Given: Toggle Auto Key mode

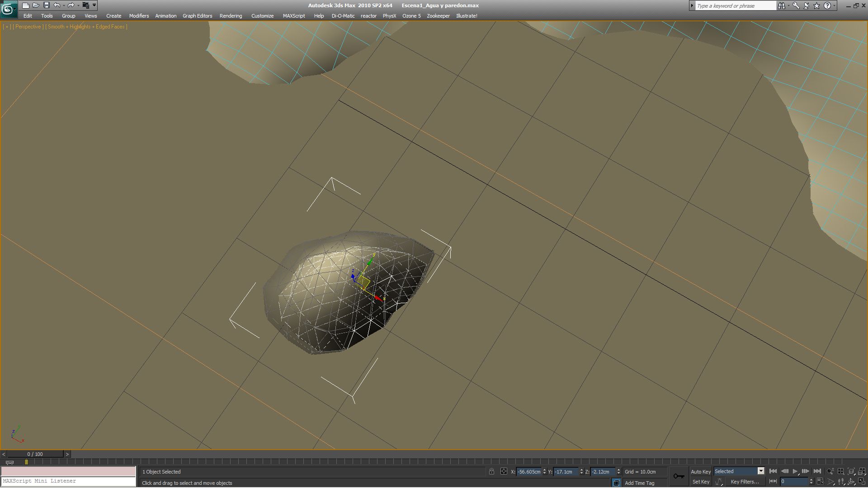Looking at the screenshot, I should point(701,471).
